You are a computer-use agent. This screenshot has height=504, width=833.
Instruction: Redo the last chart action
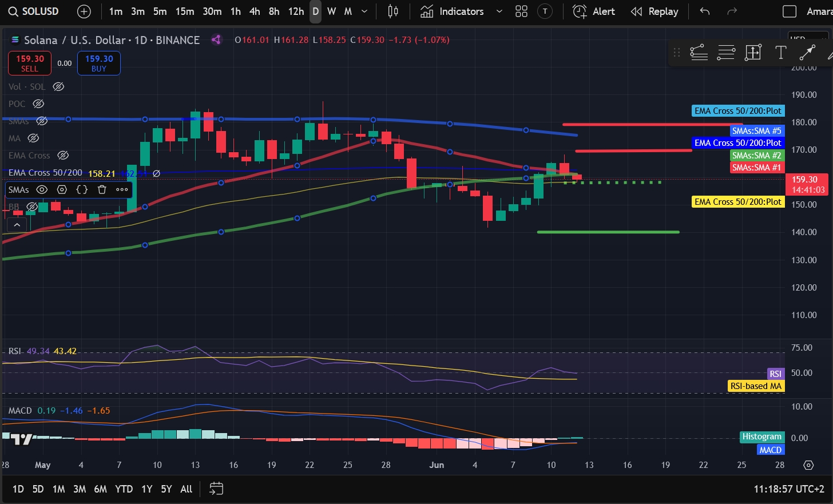tap(732, 11)
